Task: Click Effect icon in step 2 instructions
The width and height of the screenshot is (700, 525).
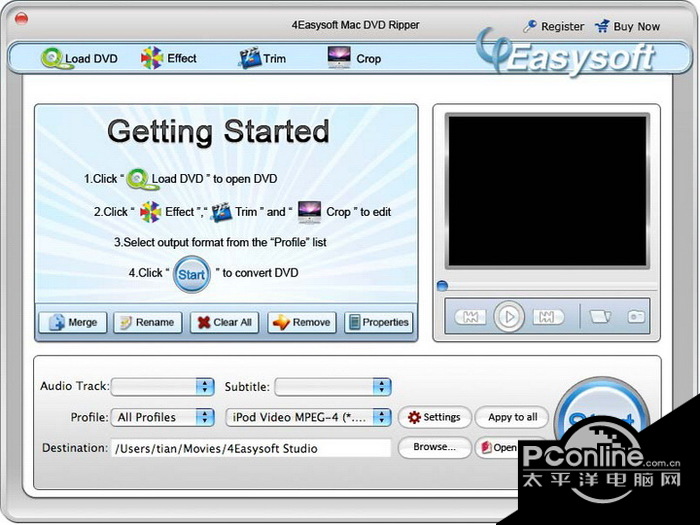Action: pyautogui.click(x=150, y=212)
